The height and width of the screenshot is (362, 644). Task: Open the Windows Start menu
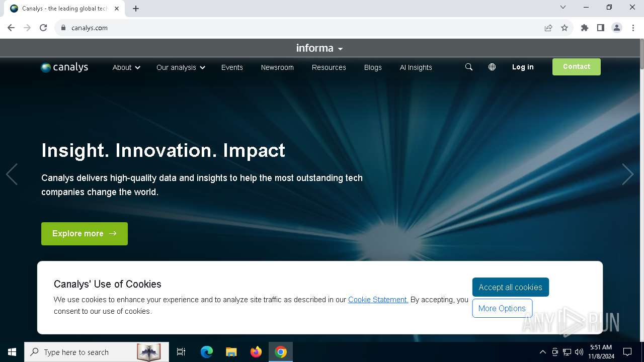(x=12, y=352)
